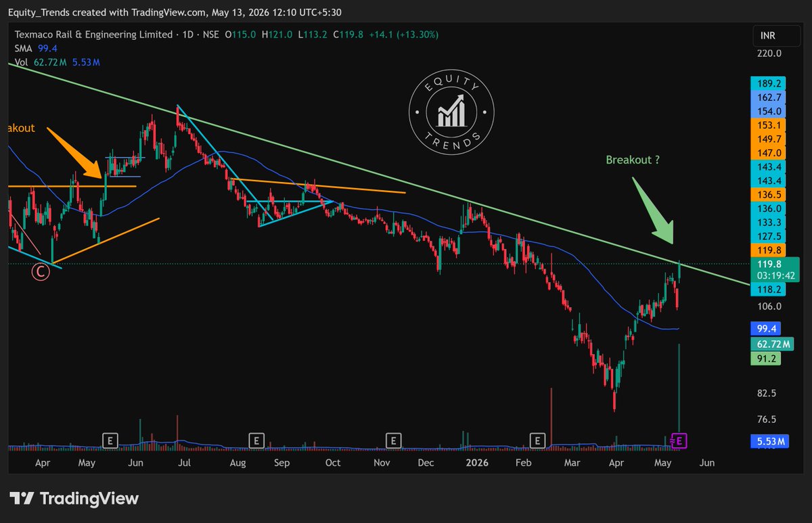This screenshot has height=523, width=812.
Task: Click the 62.72M volume axis label
Action: click(773, 344)
